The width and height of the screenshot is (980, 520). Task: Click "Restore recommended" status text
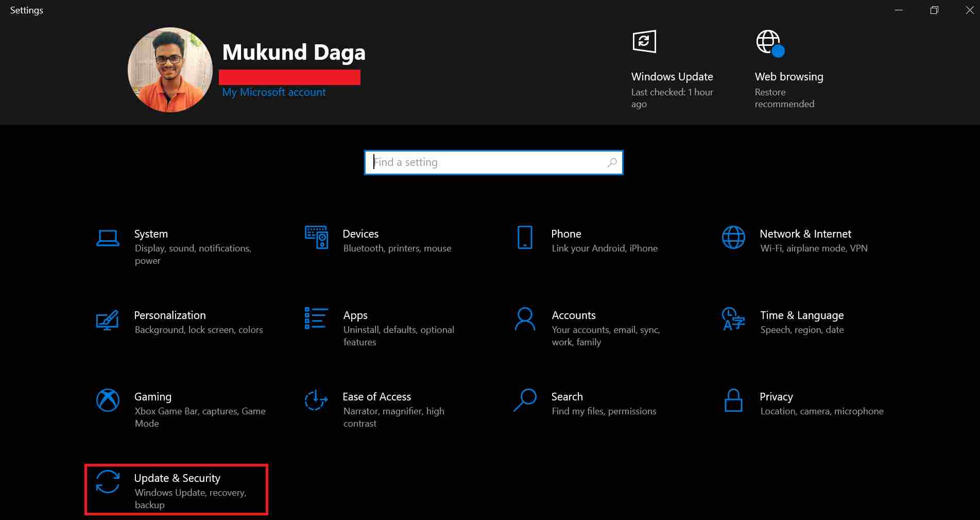pyautogui.click(x=784, y=98)
